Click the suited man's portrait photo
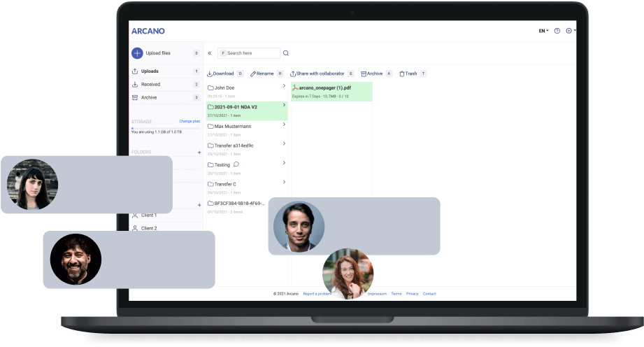 pos(299,226)
